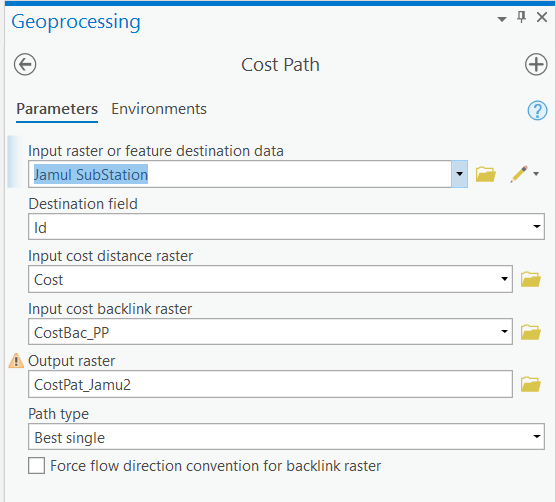Click the pencil create-features icon
This screenshot has height=502, width=556.
519,174
